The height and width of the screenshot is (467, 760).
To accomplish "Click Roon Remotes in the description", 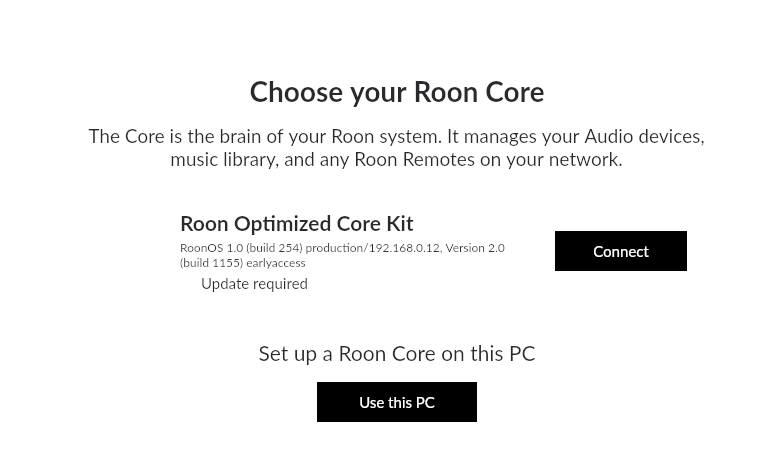I will (414, 160).
